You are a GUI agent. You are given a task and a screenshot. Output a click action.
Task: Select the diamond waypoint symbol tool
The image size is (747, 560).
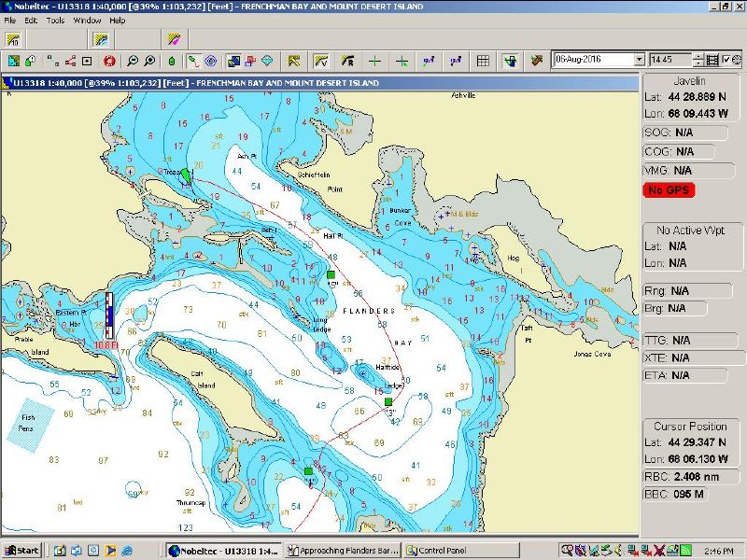tap(268, 63)
